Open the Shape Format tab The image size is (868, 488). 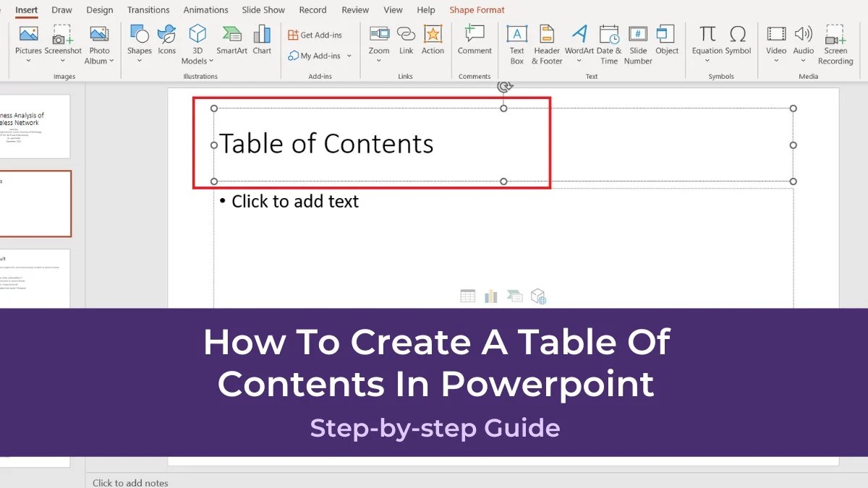(477, 9)
